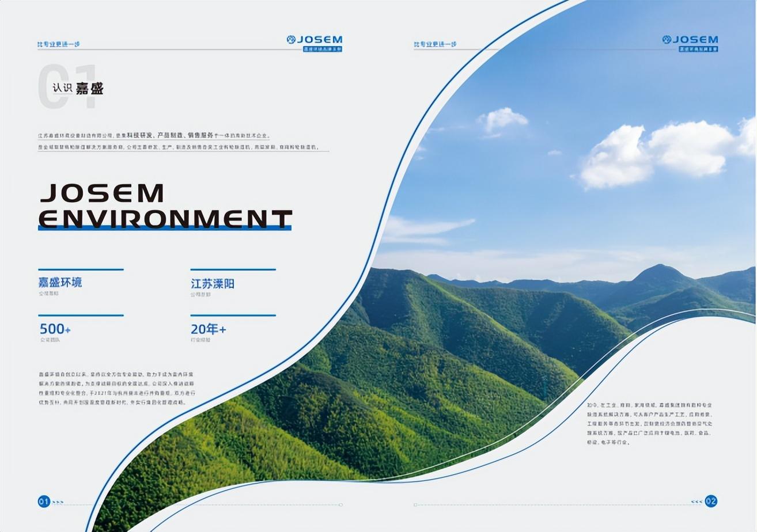Image resolution: width=757 pixels, height=532 pixels.
Task: Click the right page tagline 比专业更进一步
Action: tap(435, 44)
